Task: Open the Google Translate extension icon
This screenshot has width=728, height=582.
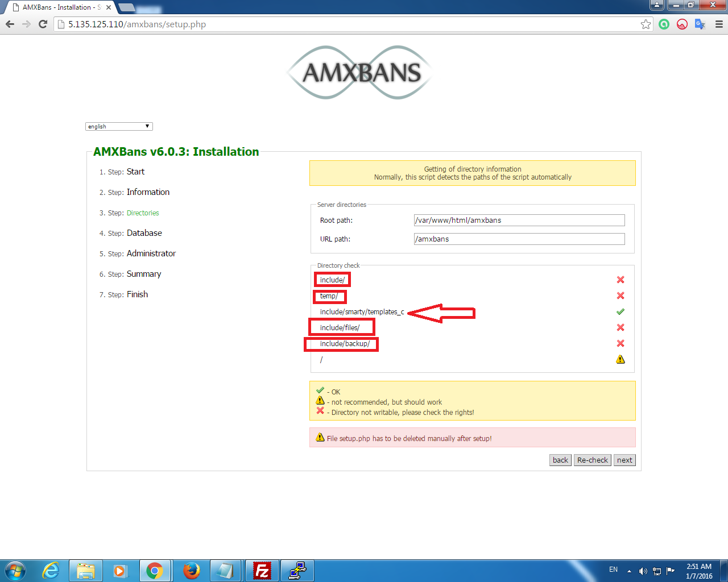Action: pos(700,24)
